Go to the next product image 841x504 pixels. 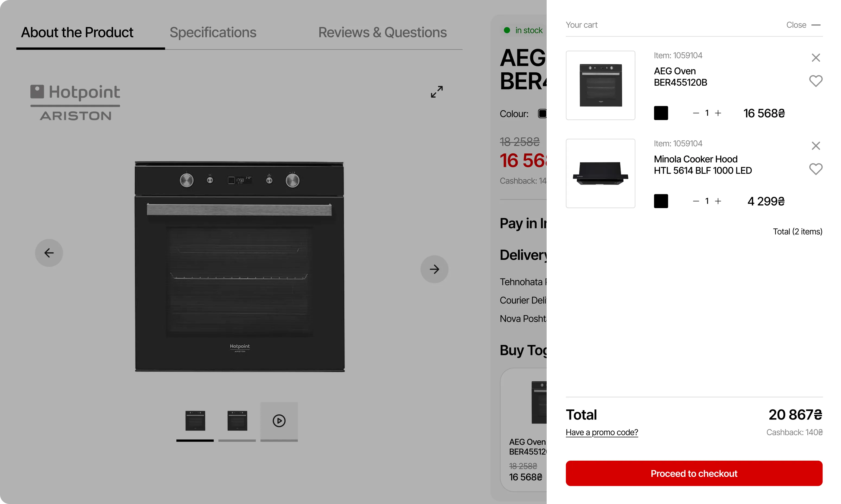tap(434, 269)
